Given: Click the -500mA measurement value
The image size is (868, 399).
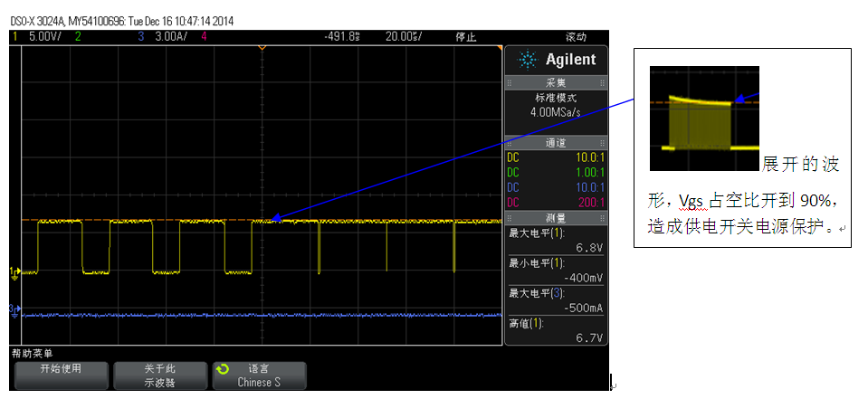Looking at the screenshot, I should click(x=583, y=308).
